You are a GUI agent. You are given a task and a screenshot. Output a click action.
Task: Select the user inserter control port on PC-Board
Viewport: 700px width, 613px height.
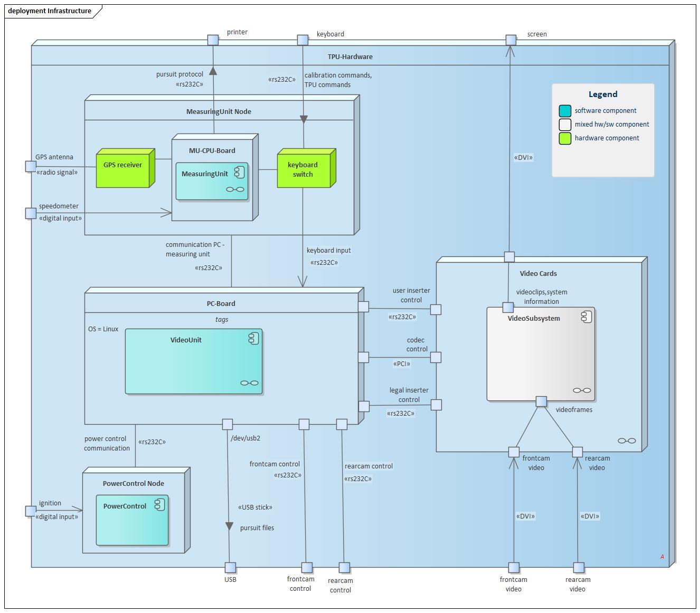(x=363, y=306)
